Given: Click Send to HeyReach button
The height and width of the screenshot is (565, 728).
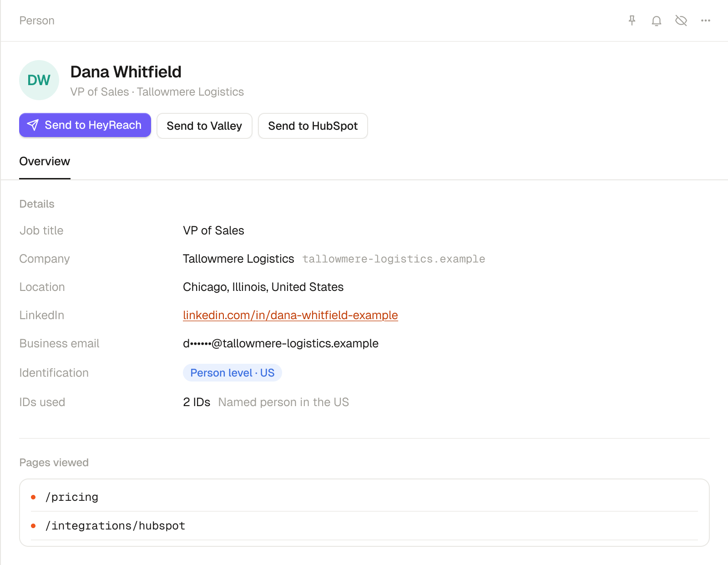Looking at the screenshot, I should [85, 125].
